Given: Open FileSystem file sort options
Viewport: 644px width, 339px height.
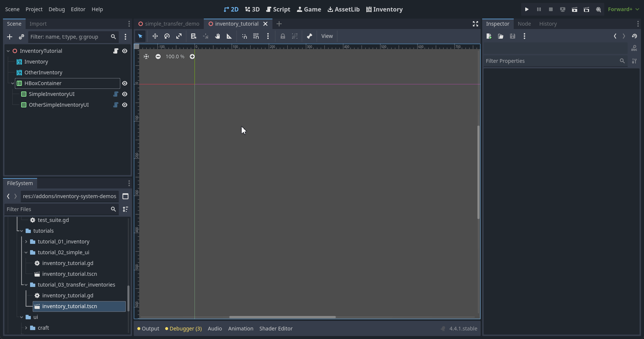Looking at the screenshot, I should tap(125, 209).
